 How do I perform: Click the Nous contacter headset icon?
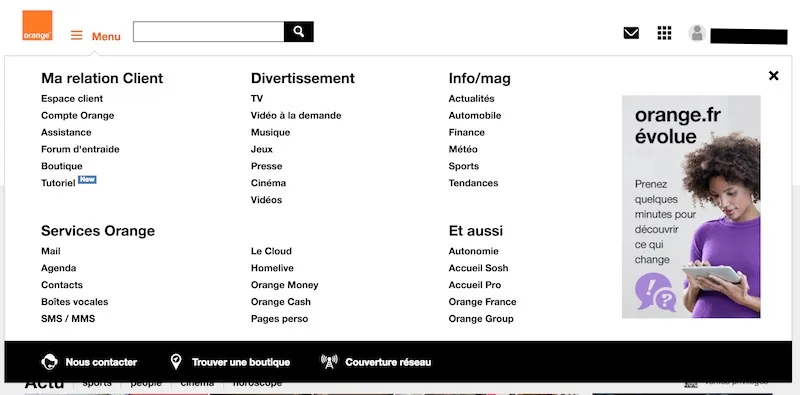[49, 362]
